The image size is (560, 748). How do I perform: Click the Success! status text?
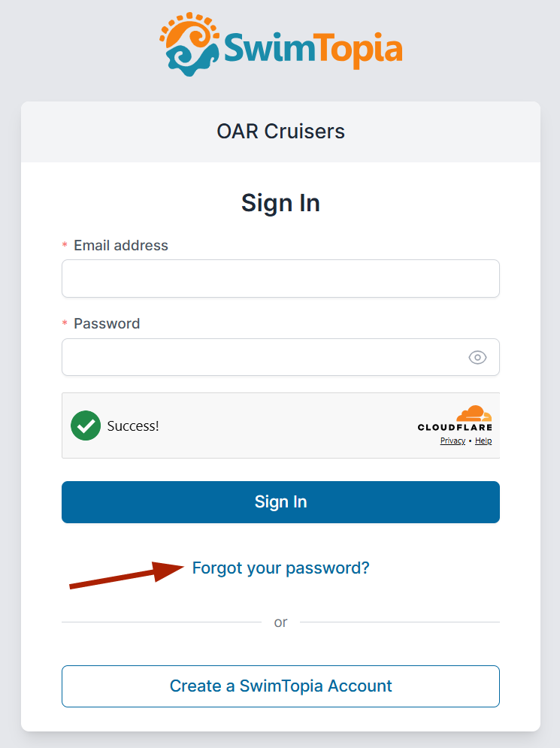133,425
